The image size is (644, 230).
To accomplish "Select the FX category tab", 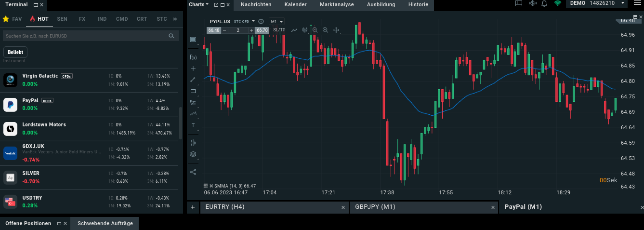I will click(x=82, y=19).
